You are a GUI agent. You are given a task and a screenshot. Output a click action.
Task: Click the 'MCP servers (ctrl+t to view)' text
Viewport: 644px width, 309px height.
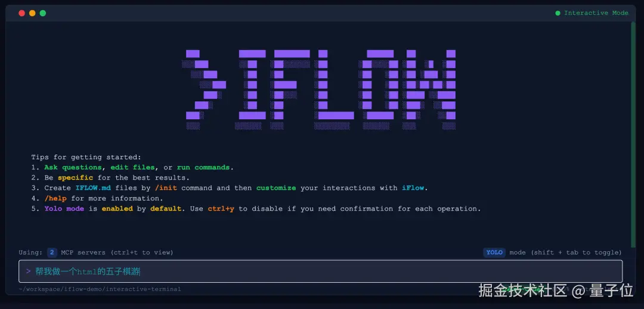coord(117,252)
